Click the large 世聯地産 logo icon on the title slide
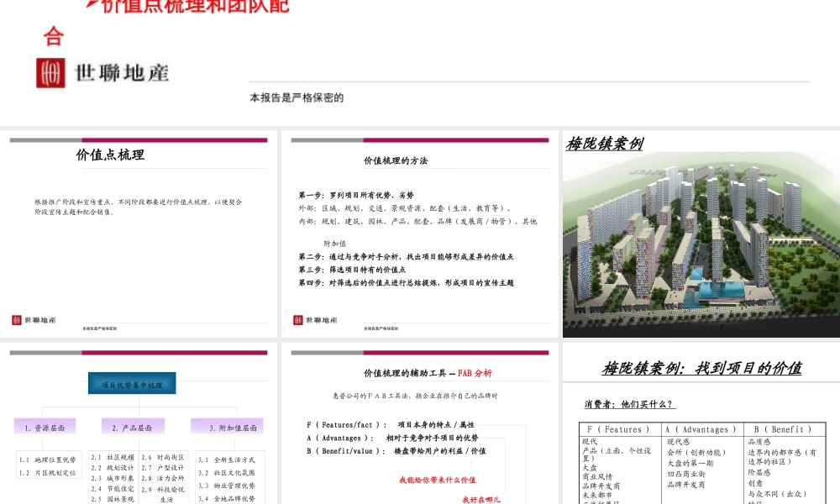Screen dimensions: 840x504 [x=51, y=73]
